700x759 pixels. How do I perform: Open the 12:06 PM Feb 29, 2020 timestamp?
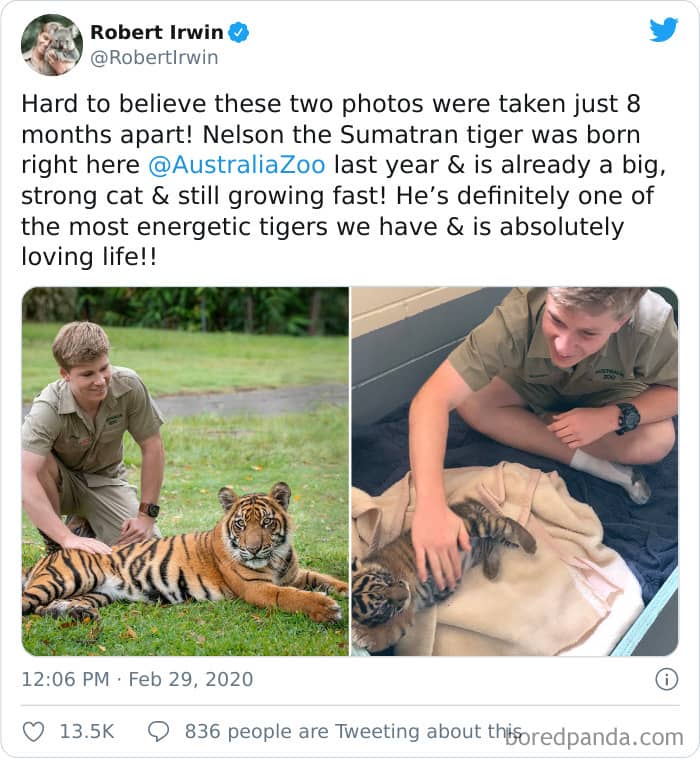(137, 679)
